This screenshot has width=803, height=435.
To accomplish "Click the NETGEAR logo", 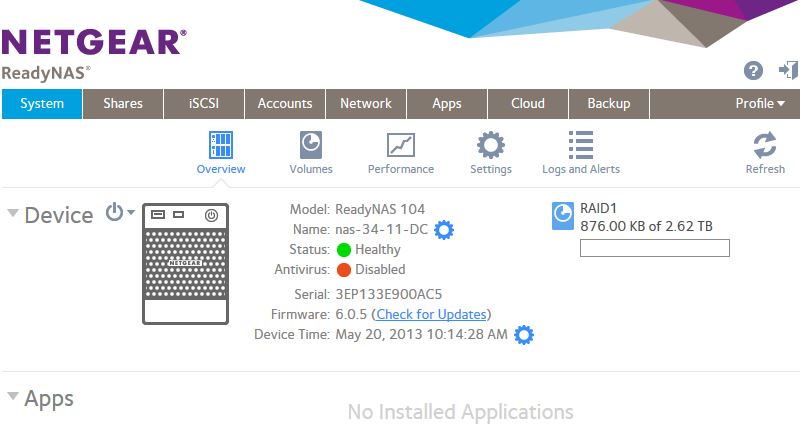I will click(94, 42).
